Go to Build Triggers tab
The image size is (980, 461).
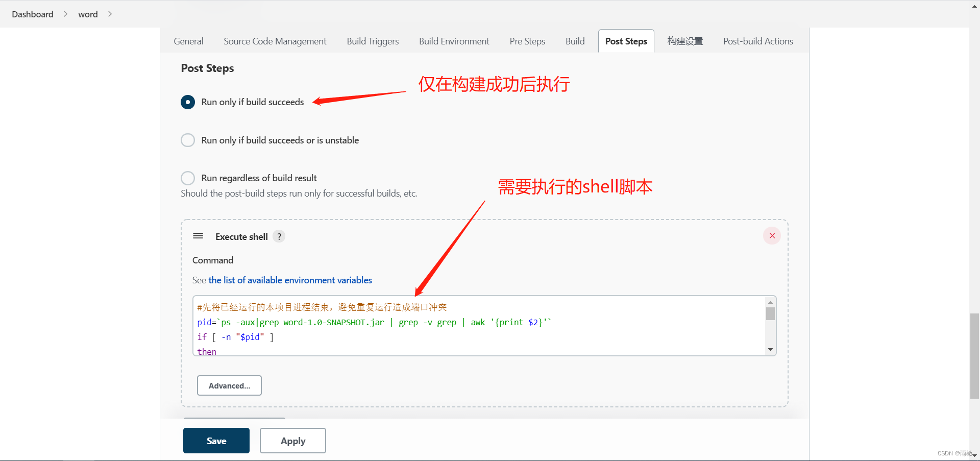point(373,41)
